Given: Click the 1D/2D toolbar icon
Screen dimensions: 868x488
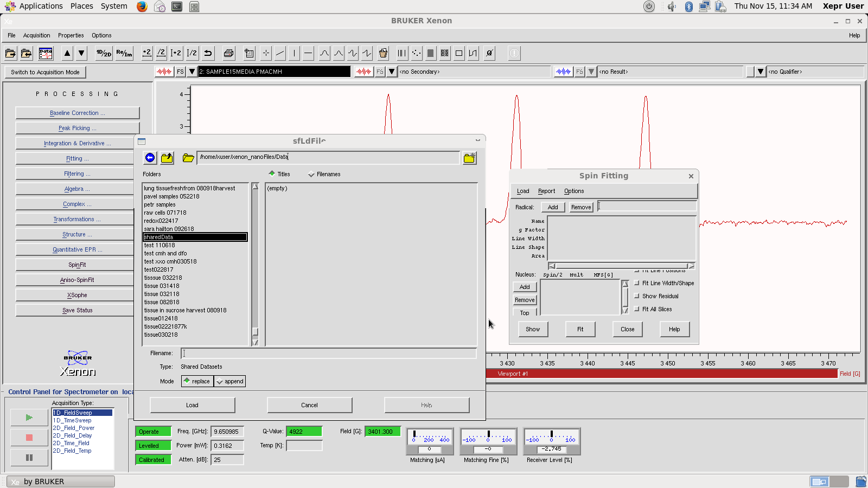Looking at the screenshot, I should [x=104, y=53].
